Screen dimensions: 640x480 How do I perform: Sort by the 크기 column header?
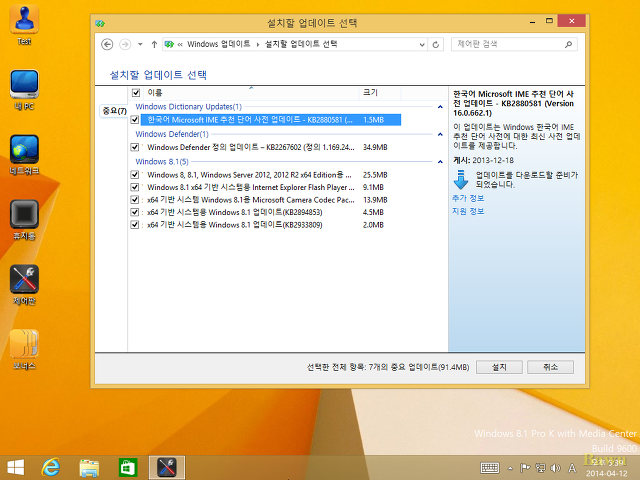tap(380, 93)
